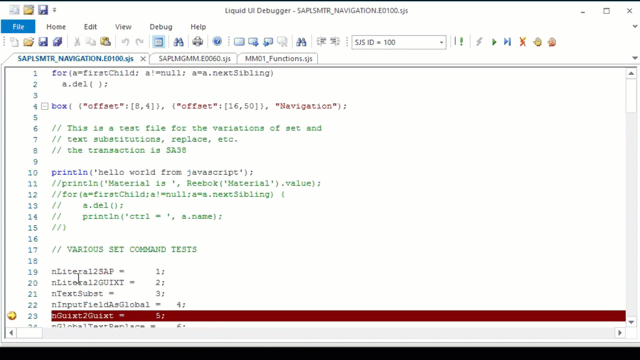The height and width of the screenshot is (360, 640).
Task: Click the Print icon in the toolbar
Action: (198, 42)
